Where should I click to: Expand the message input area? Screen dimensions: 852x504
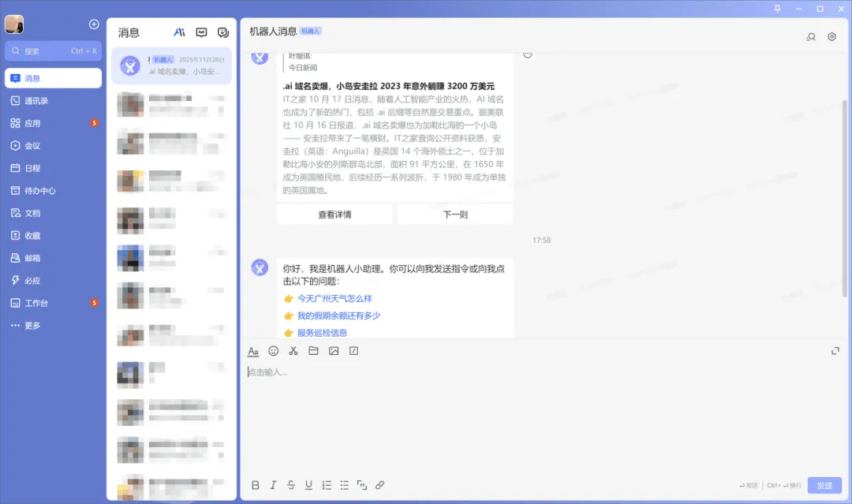(x=835, y=351)
